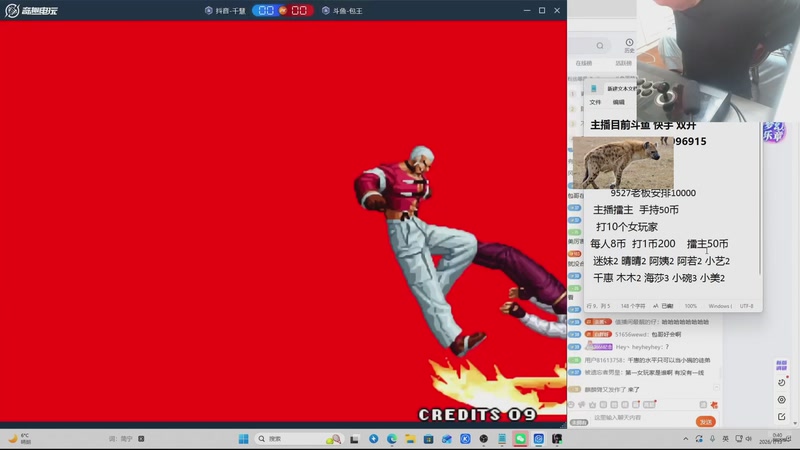Open the blue K app icon in the taskbar
This screenshot has height=450, width=800.
(x=465, y=439)
